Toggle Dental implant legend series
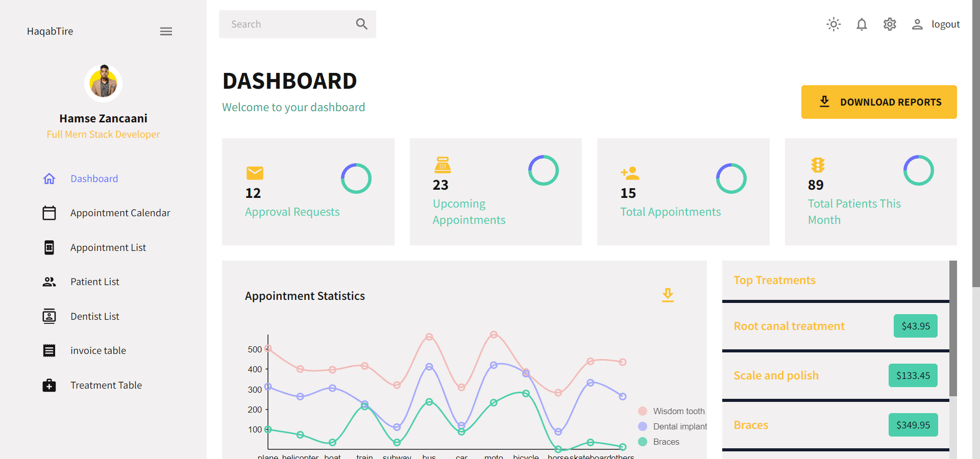Screen dimensions: 980x459 click(x=673, y=426)
